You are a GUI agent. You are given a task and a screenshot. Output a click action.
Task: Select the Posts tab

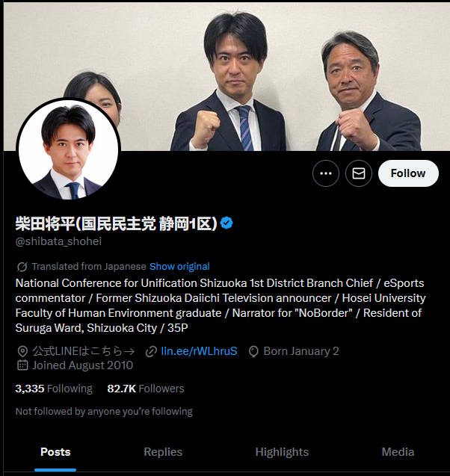55,452
